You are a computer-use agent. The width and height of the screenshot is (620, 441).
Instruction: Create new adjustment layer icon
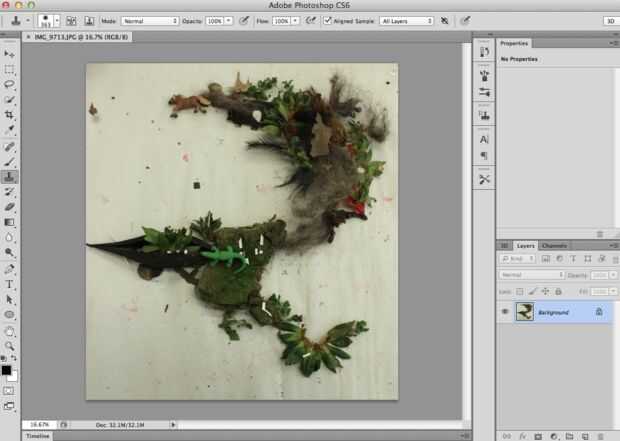[x=554, y=436]
